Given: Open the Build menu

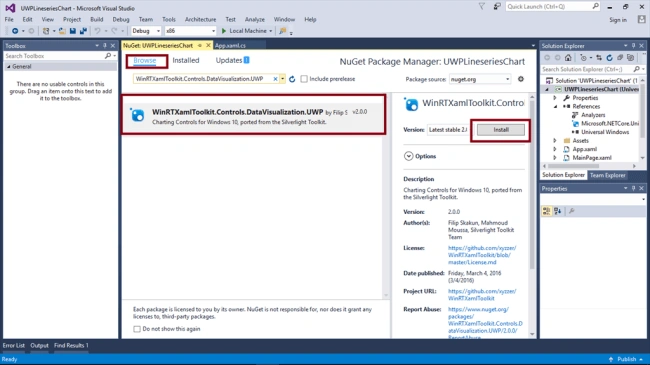Looking at the screenshot, I should click(97, 19).
